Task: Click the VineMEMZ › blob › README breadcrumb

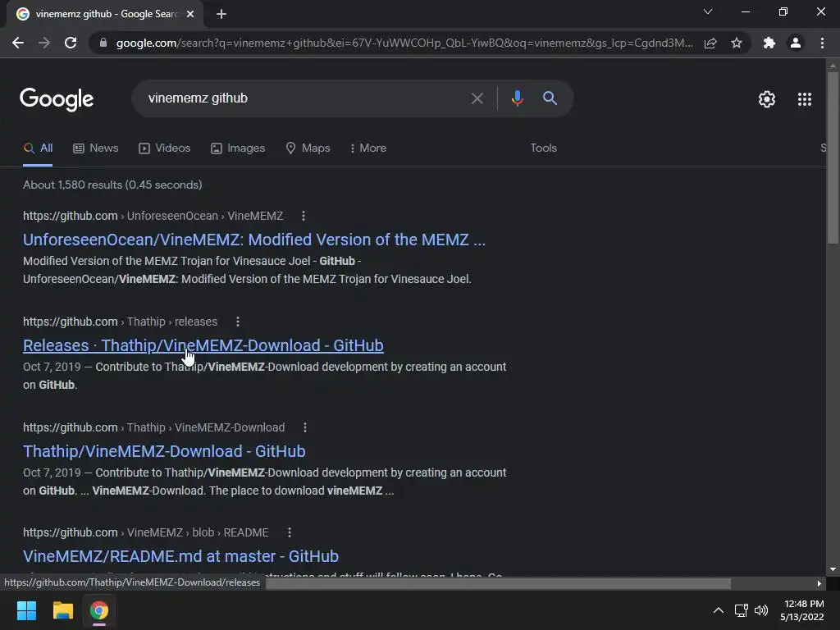Action: (146, 532)
